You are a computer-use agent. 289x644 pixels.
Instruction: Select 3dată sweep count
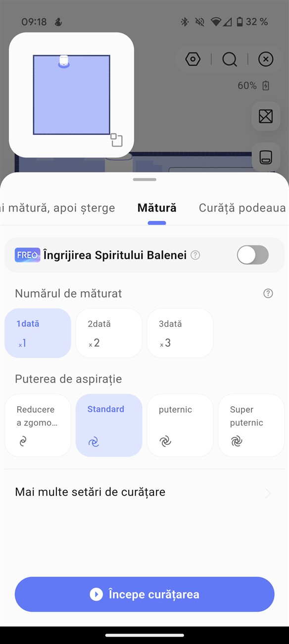tap(180, 333)
